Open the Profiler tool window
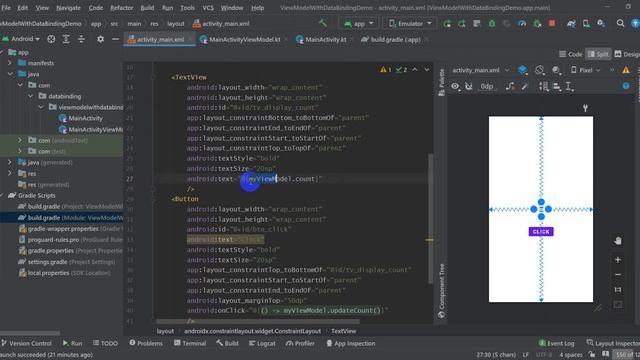 click(300, 344)
